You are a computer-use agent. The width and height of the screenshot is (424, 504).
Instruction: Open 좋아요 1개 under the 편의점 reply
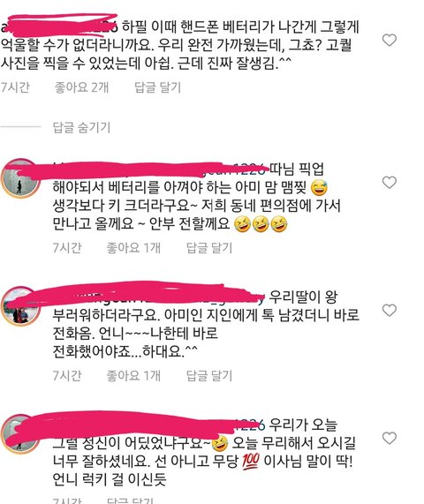[x=133, y=248]
